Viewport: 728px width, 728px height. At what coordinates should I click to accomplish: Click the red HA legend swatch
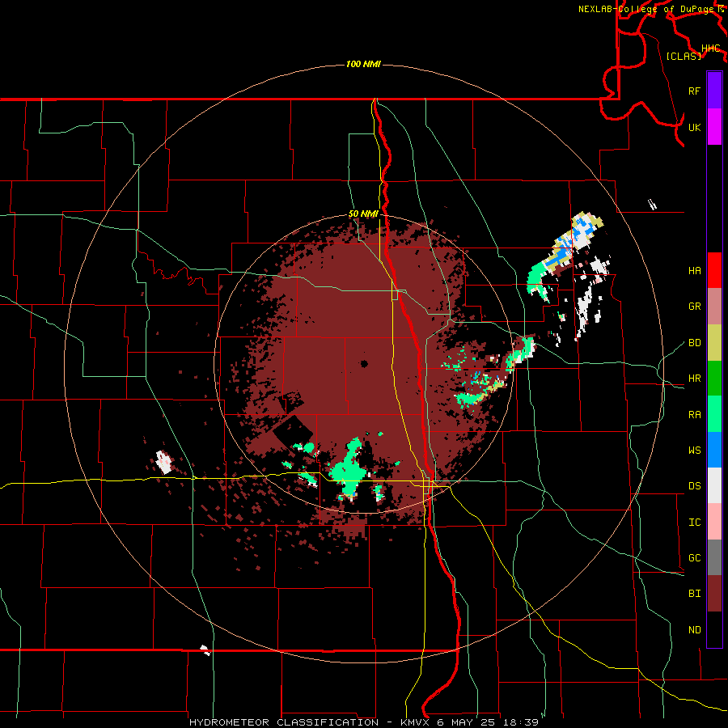(714, 270)
